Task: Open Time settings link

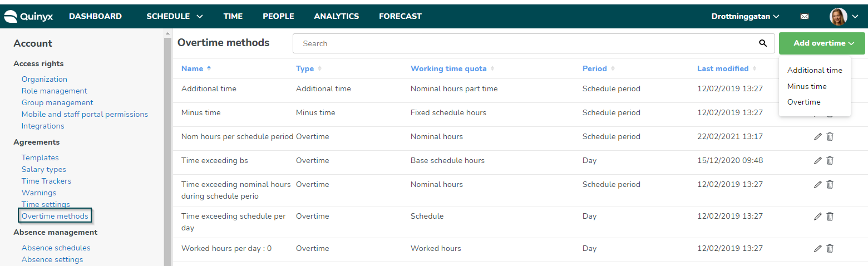Action: click(46, 204)
